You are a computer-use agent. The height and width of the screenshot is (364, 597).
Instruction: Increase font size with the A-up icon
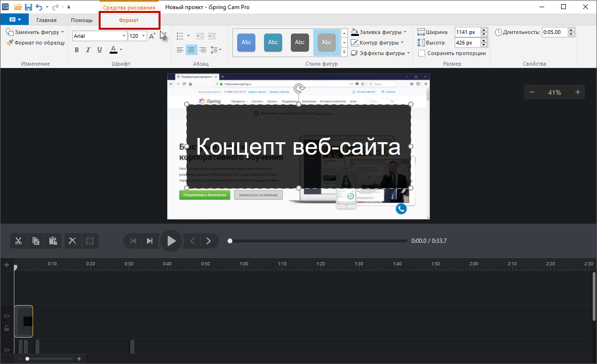pyautogui.click(x=152, y=36)
